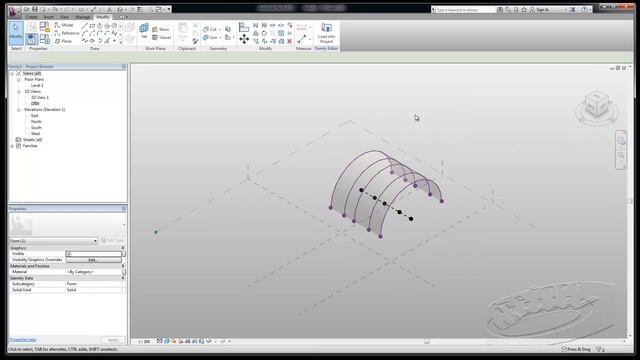
Task: Switch to the Modify ribbon tab
Action: (102, 17)
